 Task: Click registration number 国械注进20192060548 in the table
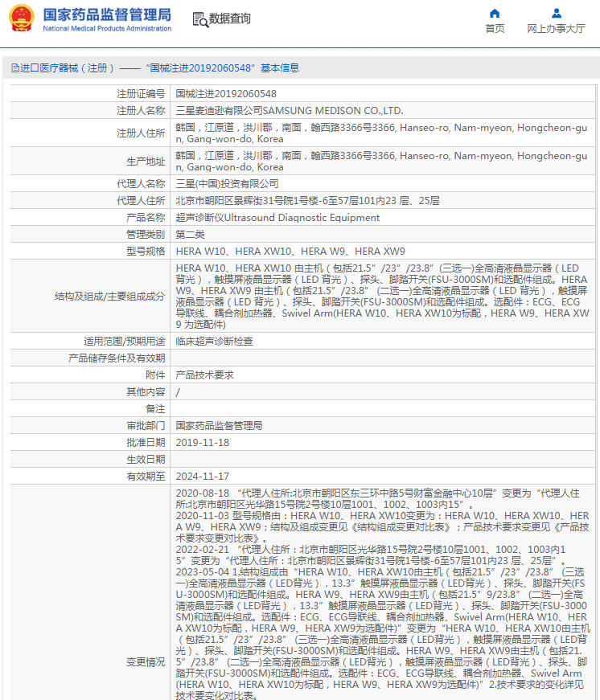(226, 94)
